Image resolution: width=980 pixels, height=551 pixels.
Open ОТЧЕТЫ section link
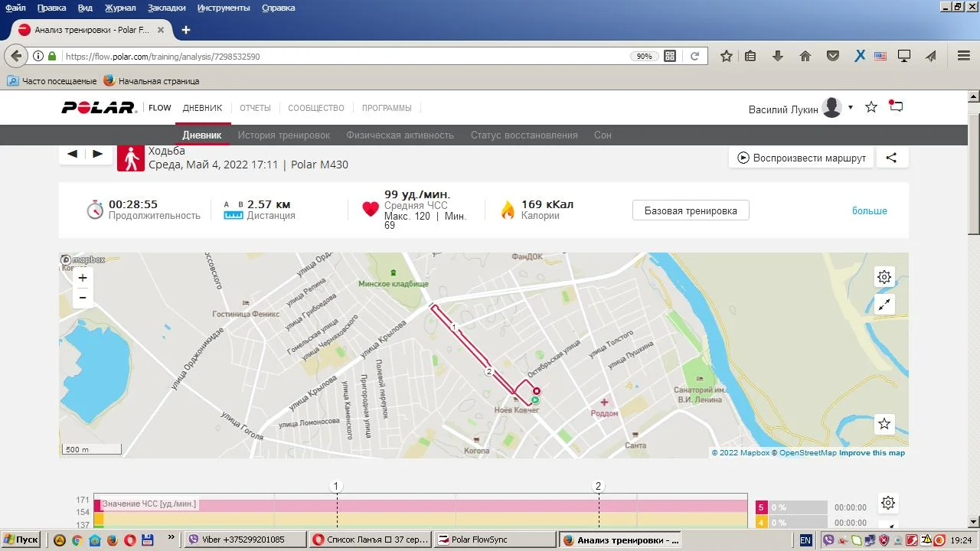click(x=255, y=108)
